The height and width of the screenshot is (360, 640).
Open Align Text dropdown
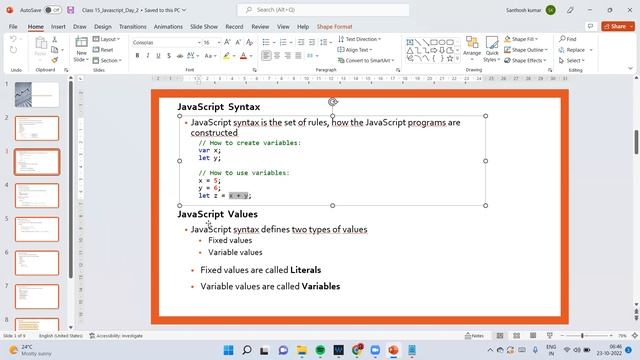pyautogui.click(x=355, y=50)
